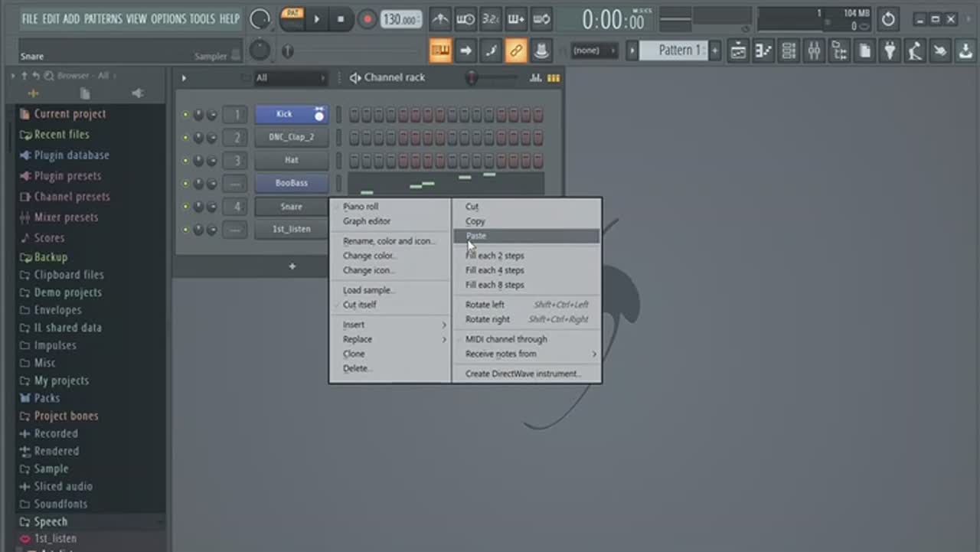Choose 'Fill each 4 steps' option
Screen dimensions: 980x552
click(x=495, y=270)
